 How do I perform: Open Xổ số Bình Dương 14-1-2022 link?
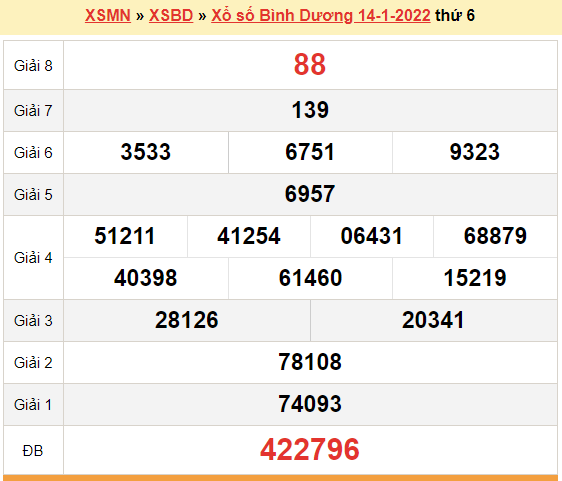[321, 16]
